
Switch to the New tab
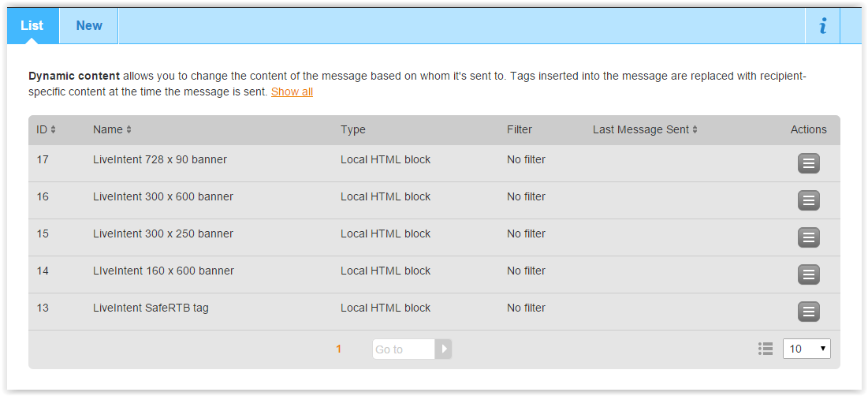[x=89, y=26]
